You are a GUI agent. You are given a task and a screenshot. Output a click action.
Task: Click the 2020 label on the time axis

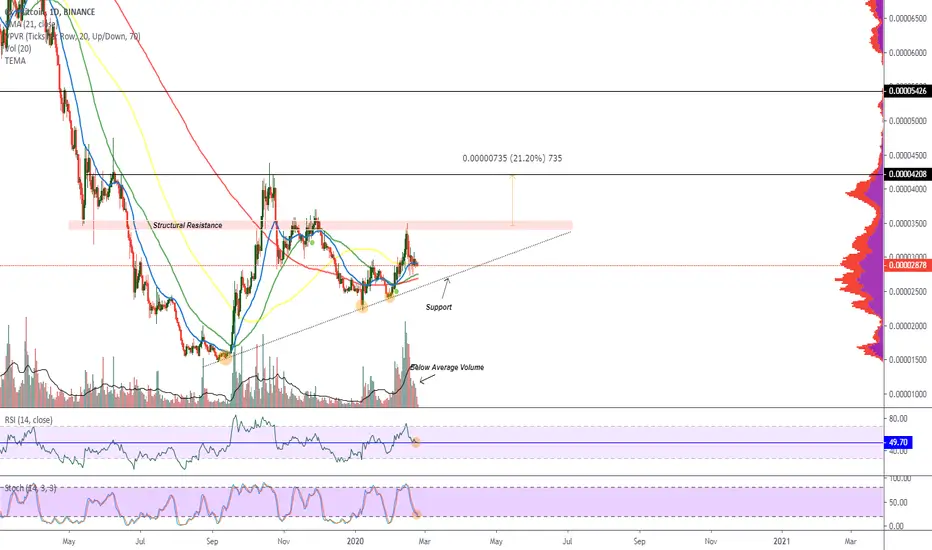[355, 541]
